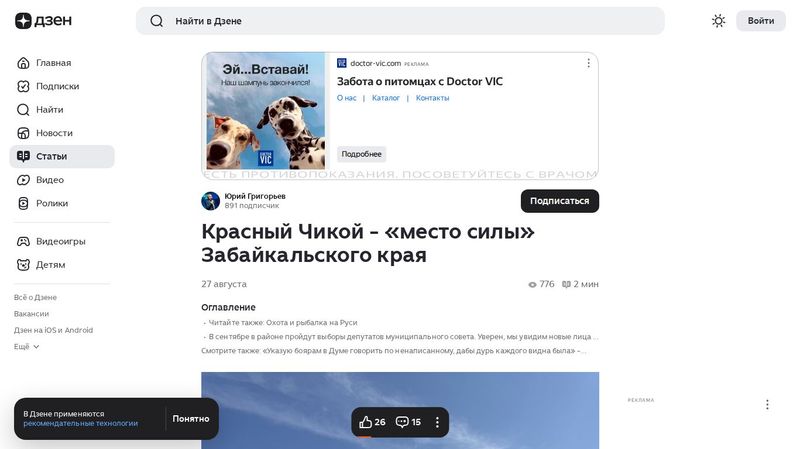Go to Подписки section
The height and width of the screenshot is (449, 800).
[x=56, y=86]
